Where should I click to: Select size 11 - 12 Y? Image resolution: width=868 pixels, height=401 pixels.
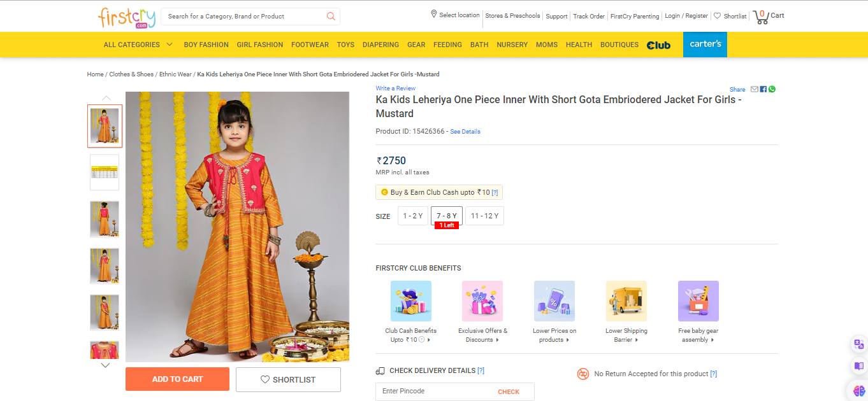(484, 216)
